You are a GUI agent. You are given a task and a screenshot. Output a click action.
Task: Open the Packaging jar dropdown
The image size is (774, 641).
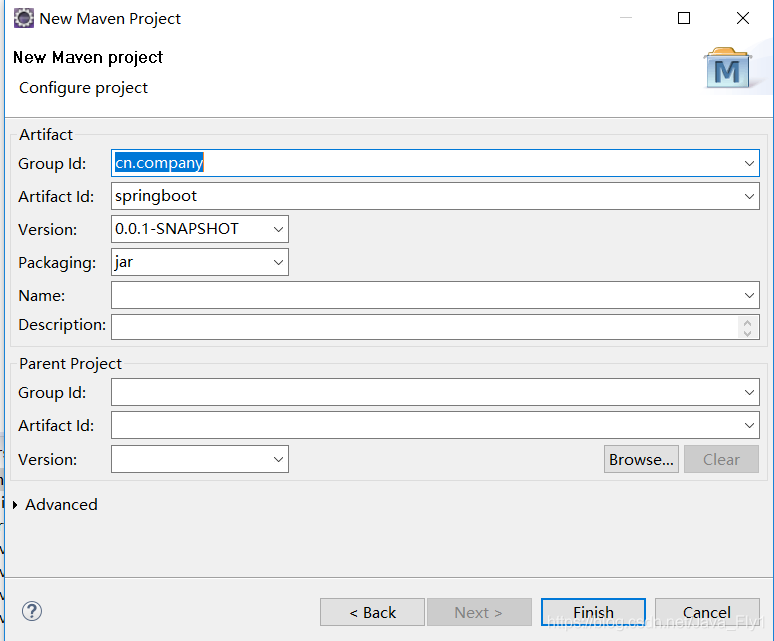click(x=278, y=263)
